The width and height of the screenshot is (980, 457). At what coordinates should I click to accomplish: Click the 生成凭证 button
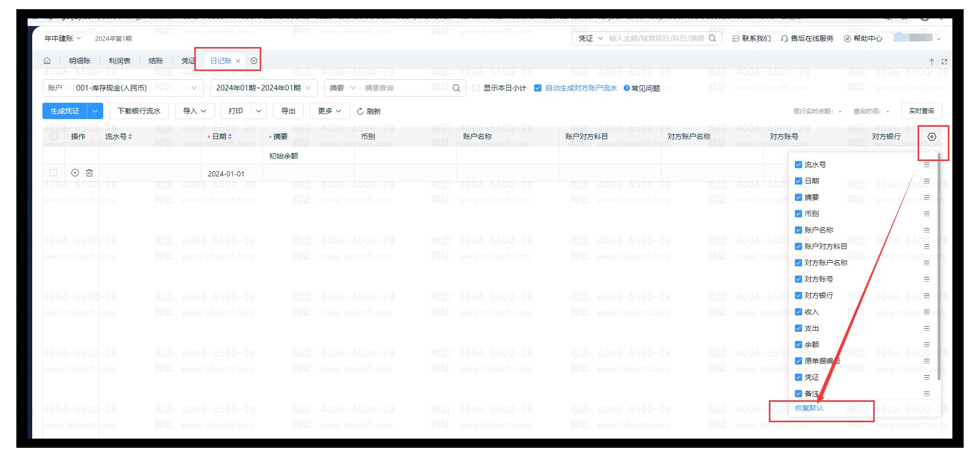[65, 111]
